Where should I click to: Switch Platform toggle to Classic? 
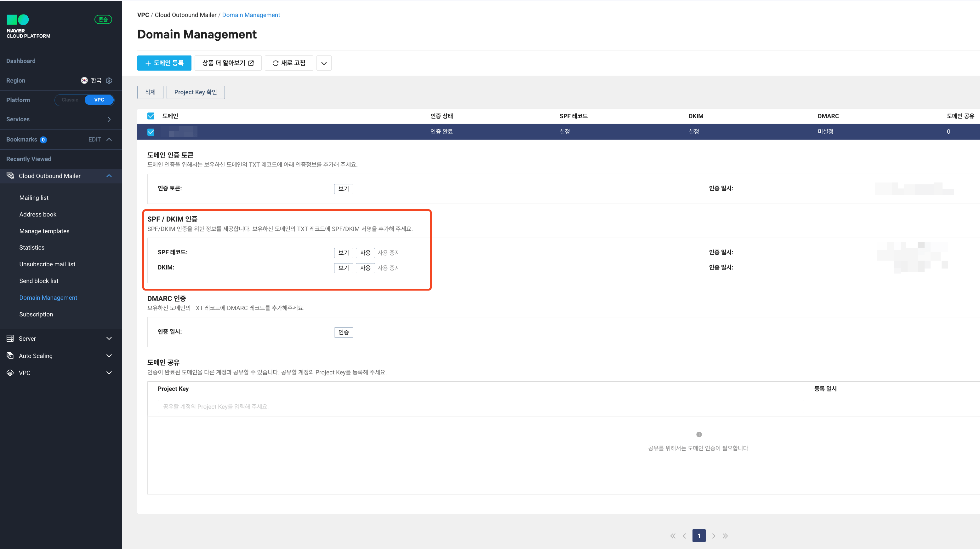(70, 100)
